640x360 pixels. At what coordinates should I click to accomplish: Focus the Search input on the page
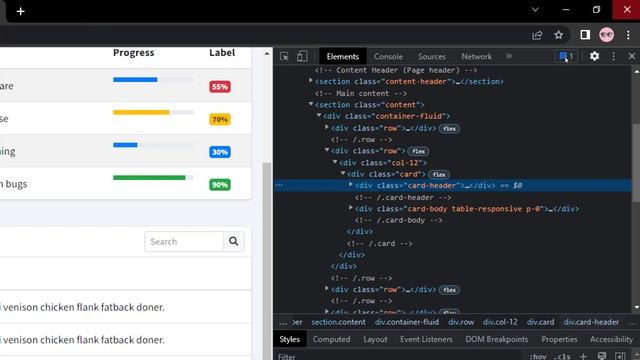[x=184, y=242]
